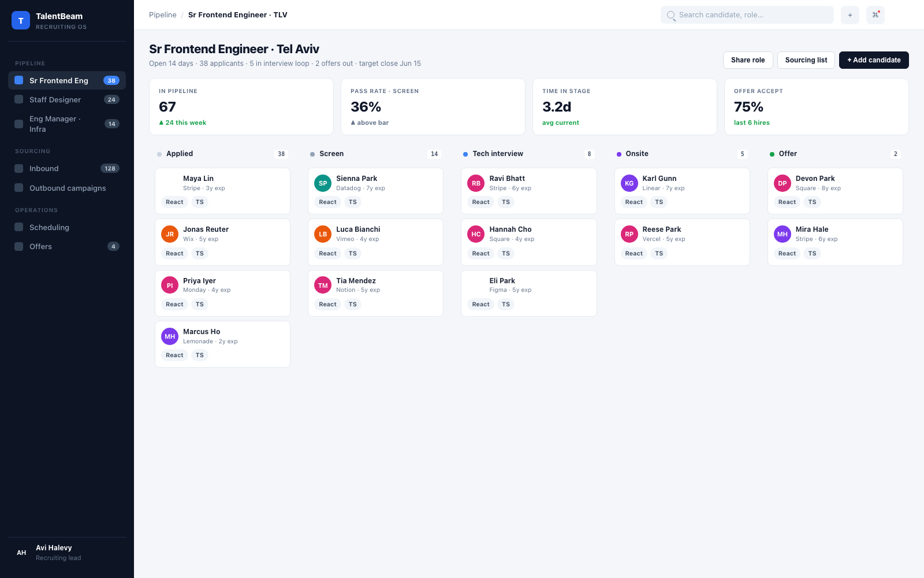Click Ravi Bhatt's RB avatar
Image resolution: width=924 pixels, height=578 pixels.
476,183
